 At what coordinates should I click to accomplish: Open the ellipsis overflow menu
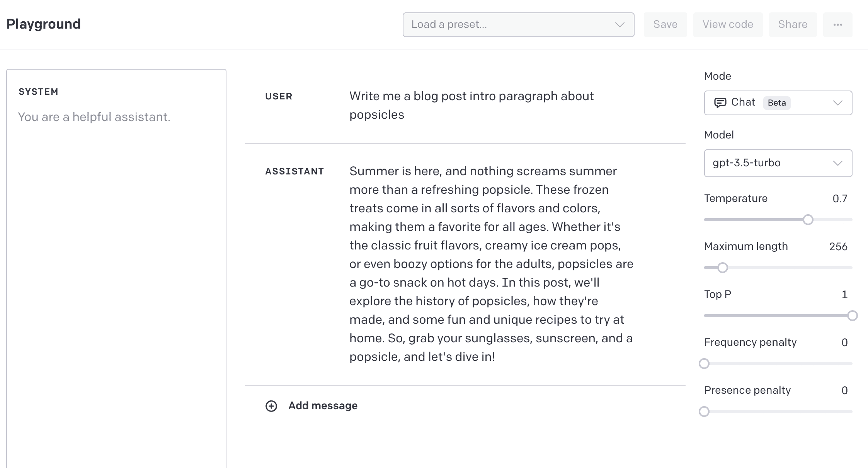click(837, 24)
